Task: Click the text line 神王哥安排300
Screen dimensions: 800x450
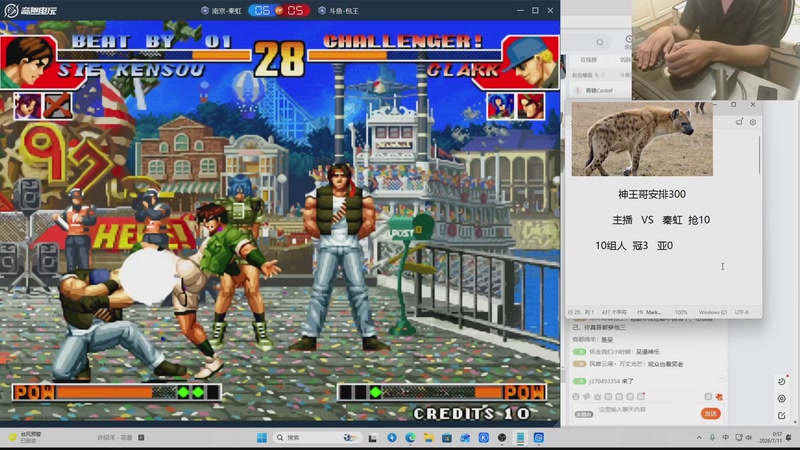Action: [652, 194]
